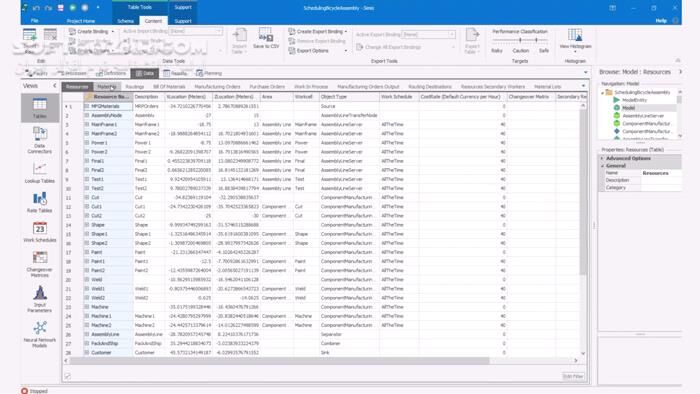The height and width of the screenshot is (394, 700).
Task: Click the Stopped status icon
Action: [25, 391]
